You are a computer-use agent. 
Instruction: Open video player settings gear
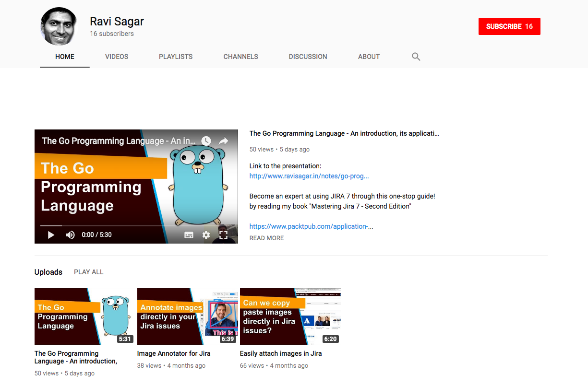tap(206, 235)
